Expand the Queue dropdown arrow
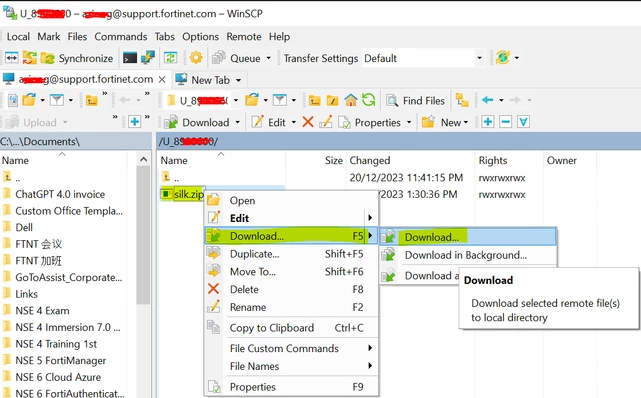 (268, 58)
